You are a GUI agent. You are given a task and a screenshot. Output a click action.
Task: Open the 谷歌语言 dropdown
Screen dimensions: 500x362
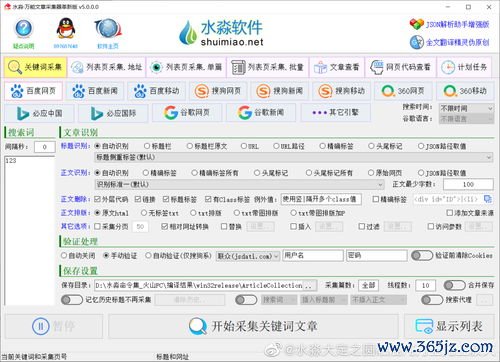tap(466, 119)
